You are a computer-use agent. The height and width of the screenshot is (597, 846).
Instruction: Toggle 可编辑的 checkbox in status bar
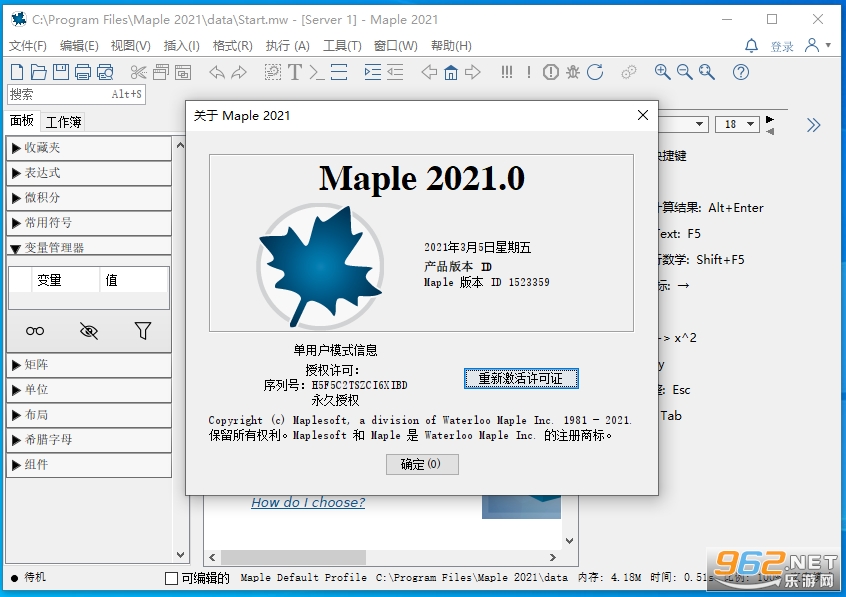tap(171, 579)
